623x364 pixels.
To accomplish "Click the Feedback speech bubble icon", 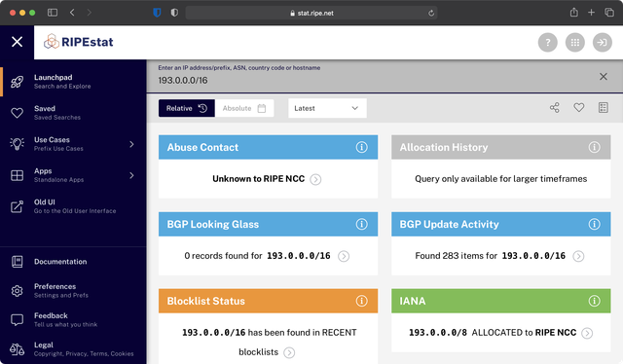I will click(18, 320).
